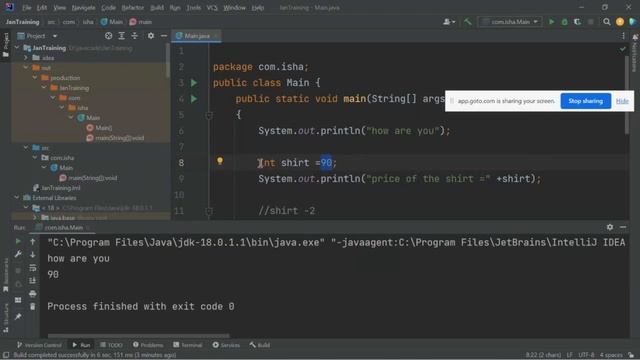
Task: Toggle scroll to end icon in Run console
Action: (33, 281)
